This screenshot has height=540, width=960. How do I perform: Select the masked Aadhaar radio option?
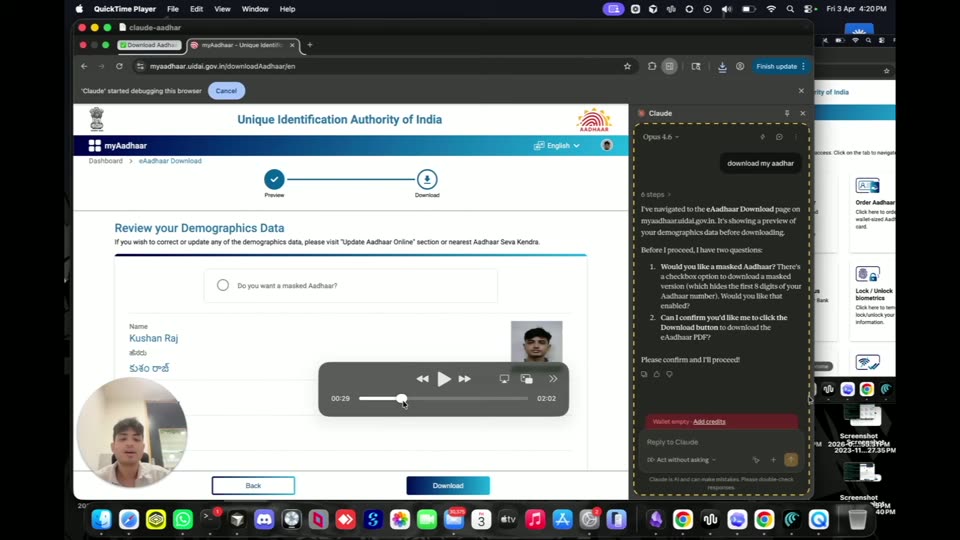[223, 285]
